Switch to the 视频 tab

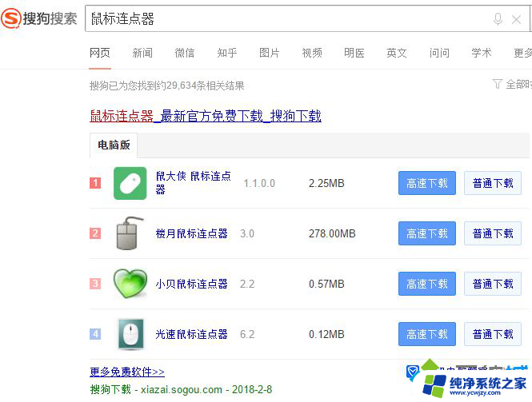tap(312, 53)
